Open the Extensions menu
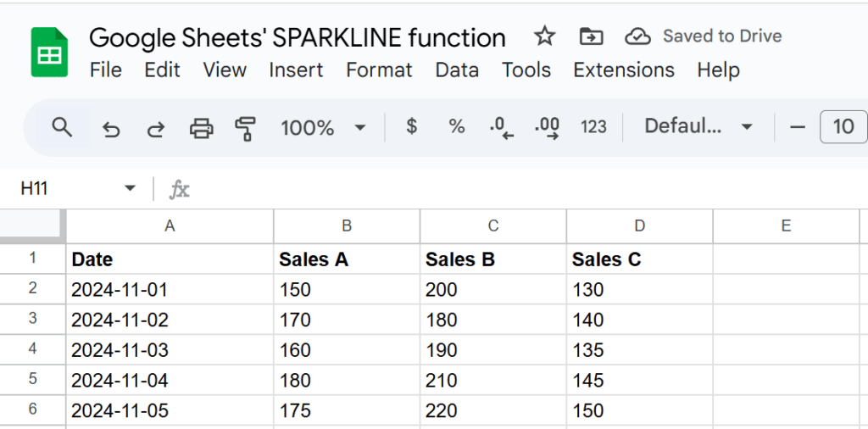868x429 pixels. [624, 70]
